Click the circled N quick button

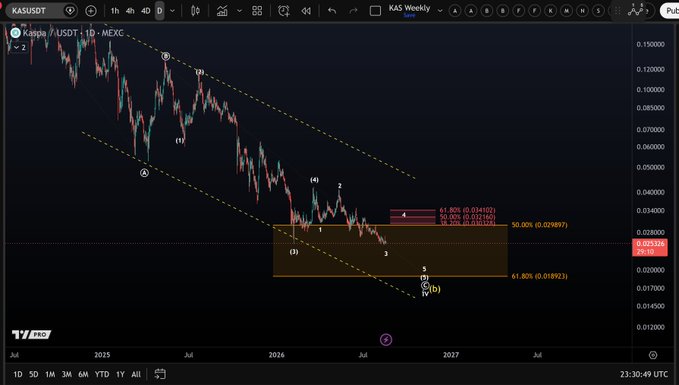pos(582,11)
